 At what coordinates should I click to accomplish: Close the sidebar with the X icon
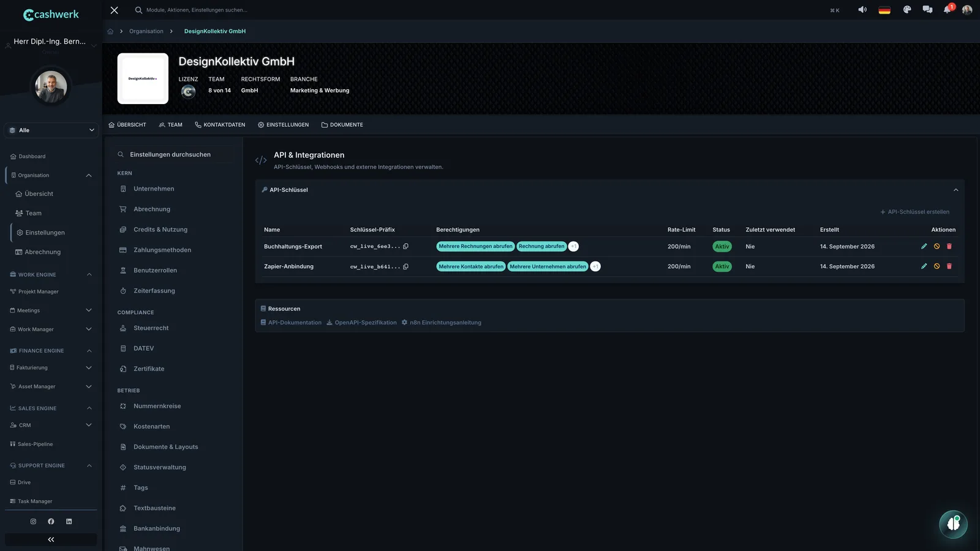click(114, 10)
